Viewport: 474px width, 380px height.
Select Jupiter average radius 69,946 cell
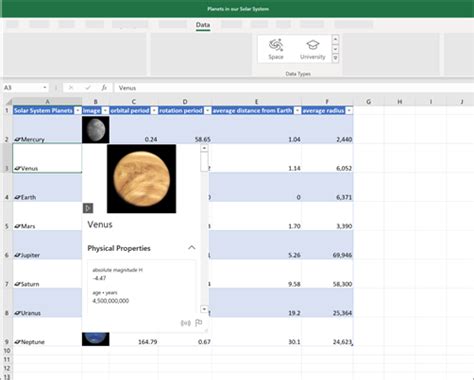click(x=327, y=245)
